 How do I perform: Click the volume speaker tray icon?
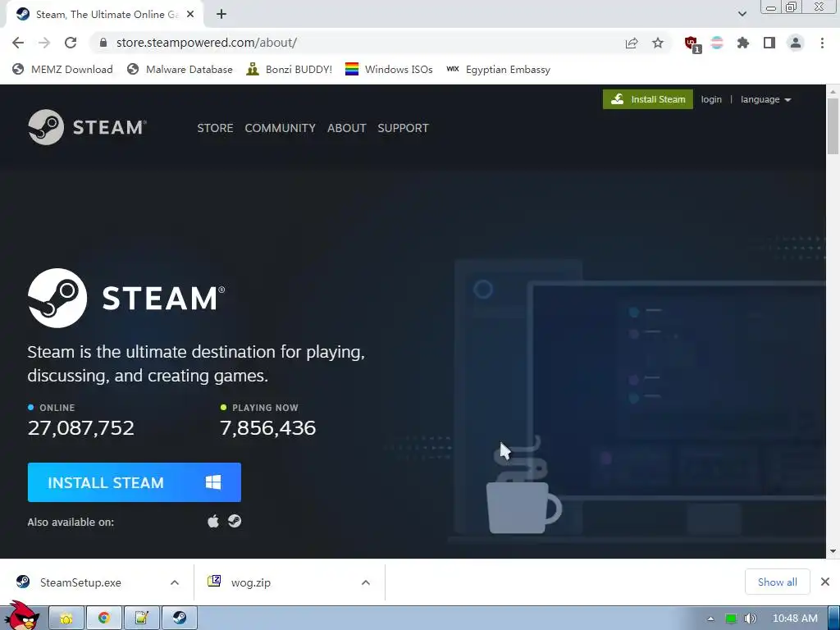click(x=751, y=619)
